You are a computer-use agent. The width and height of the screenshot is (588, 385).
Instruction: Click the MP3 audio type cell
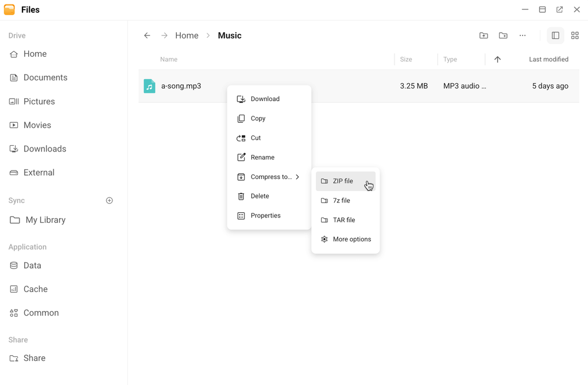coord(465,86)
